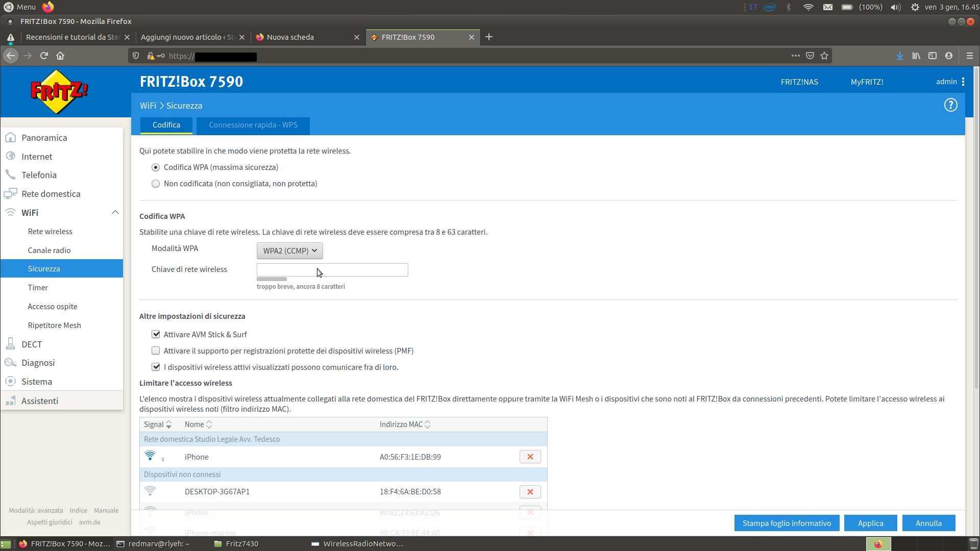The height and width of the screenshot is (551, 980).
Task: Open Firefox account icon
Action: click(x=949, y=56)
